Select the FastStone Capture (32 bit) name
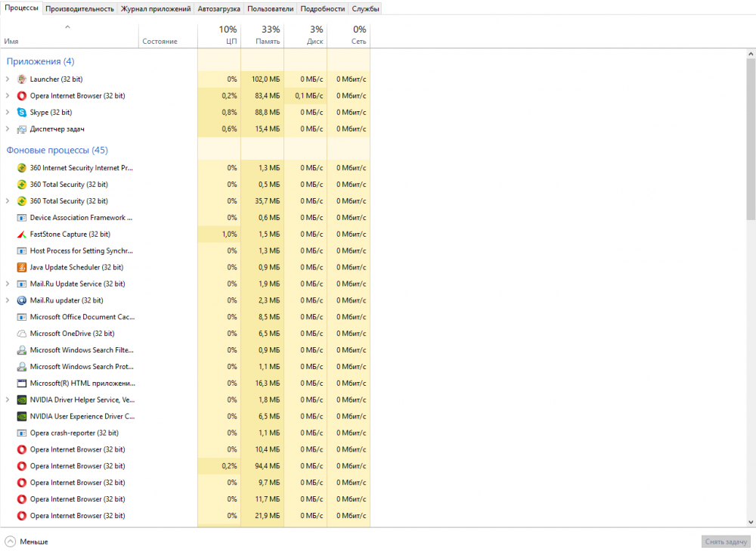756x556 pixels. [x=70, y=234]
